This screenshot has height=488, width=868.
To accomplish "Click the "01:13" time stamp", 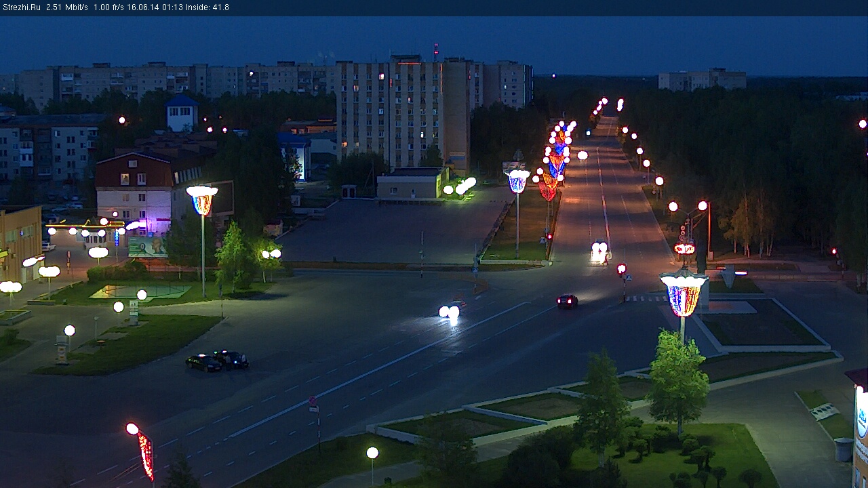I will pyautogui.click(x=172, y=7).
